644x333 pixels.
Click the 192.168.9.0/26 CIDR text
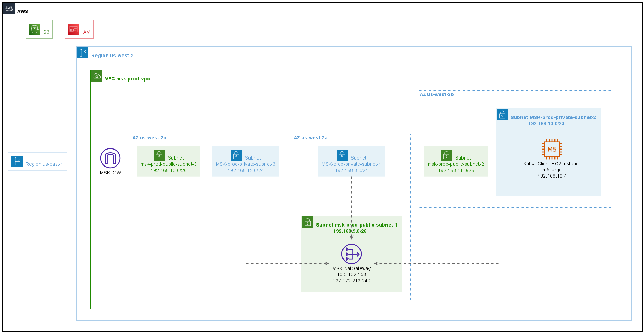point(350,231)
